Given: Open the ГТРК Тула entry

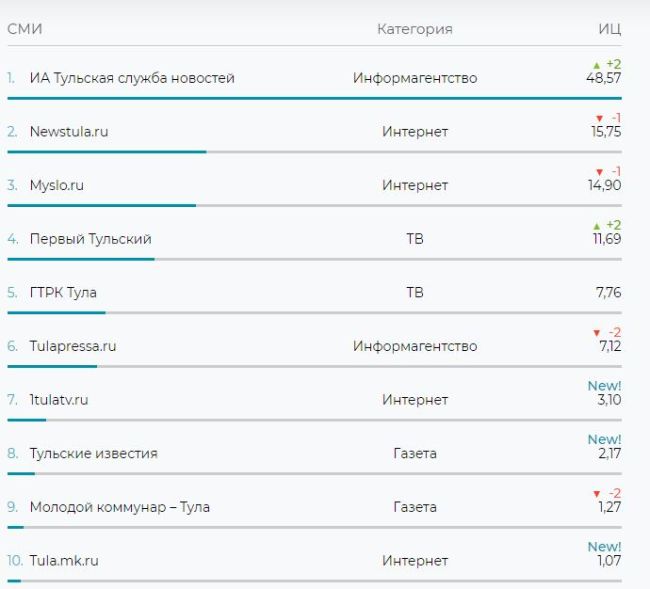Looking at the screenshot, I should coord(63,293).
